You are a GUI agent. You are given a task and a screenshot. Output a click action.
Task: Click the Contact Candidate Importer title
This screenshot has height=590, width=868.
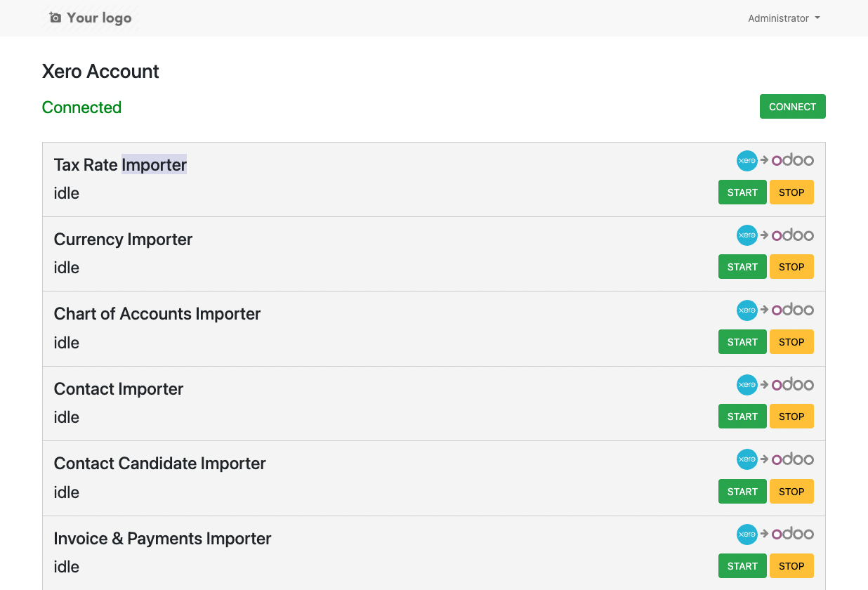pos(160,464)
